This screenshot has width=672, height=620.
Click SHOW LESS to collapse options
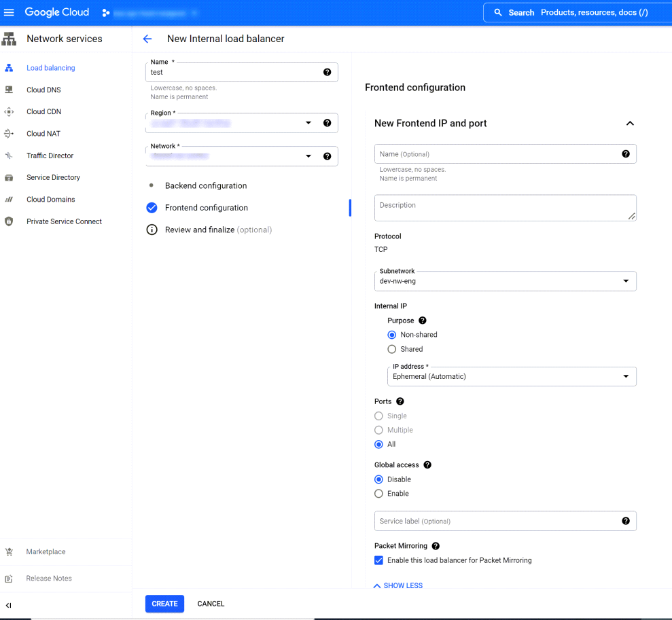tap(397, 585)
